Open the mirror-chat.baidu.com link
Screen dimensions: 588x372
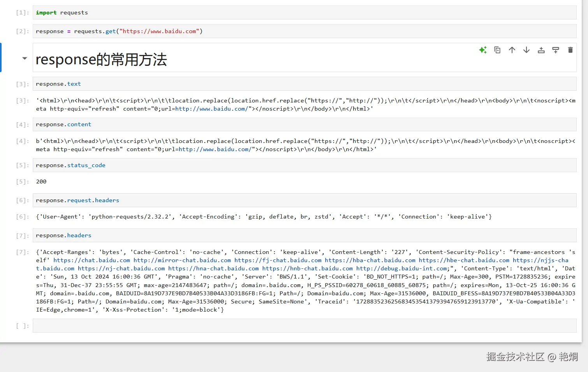pyautogui.click(x=182, y=260)
